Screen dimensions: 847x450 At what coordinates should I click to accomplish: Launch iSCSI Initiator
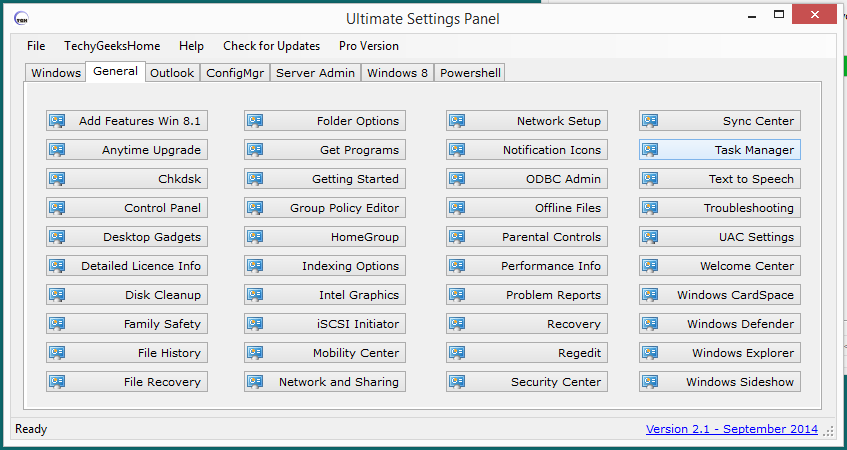tap(325, 324)
